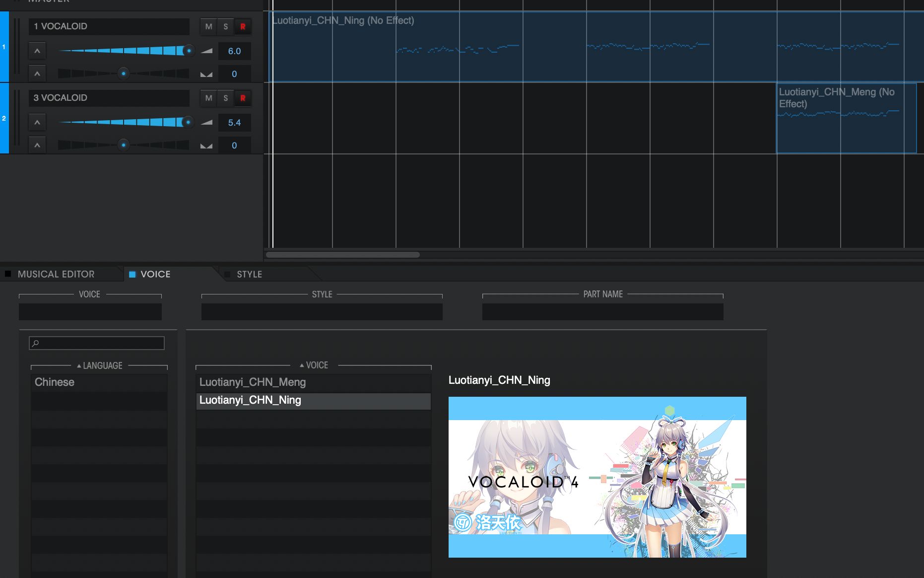Select track 3 pan value field

234,145
